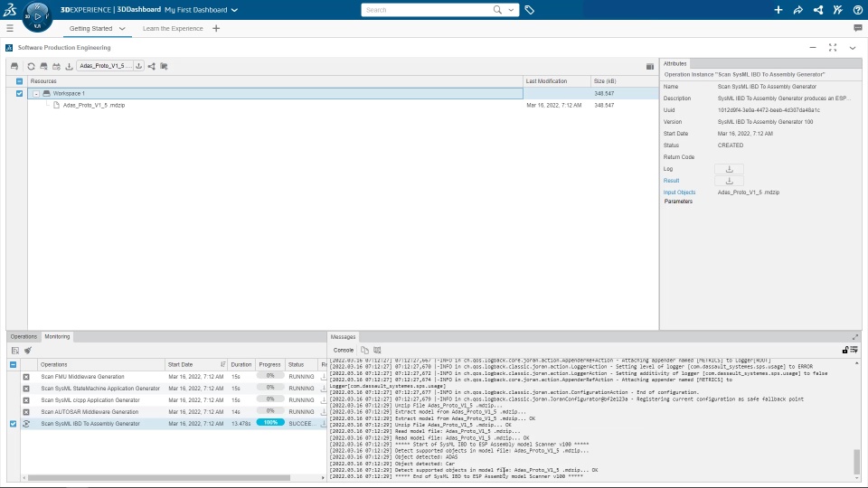Image resolution: width=868 pixels, height=488 pixels.
Task: Toggle select-all checkbox in Operations header
Action: (14, 364)
